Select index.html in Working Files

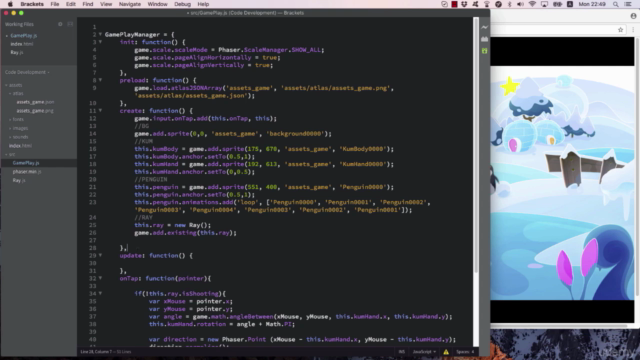point(22,44)
